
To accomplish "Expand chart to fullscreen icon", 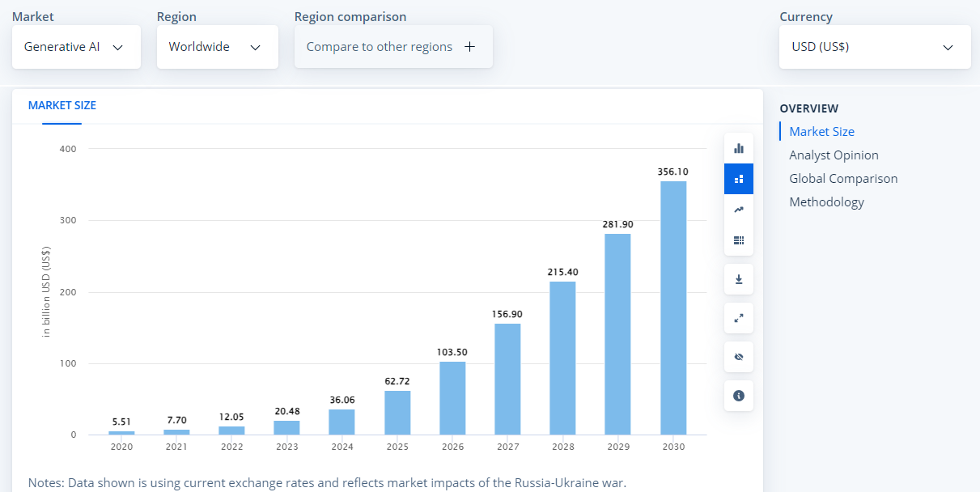I will pyautogui.click(x=738, y=318).
